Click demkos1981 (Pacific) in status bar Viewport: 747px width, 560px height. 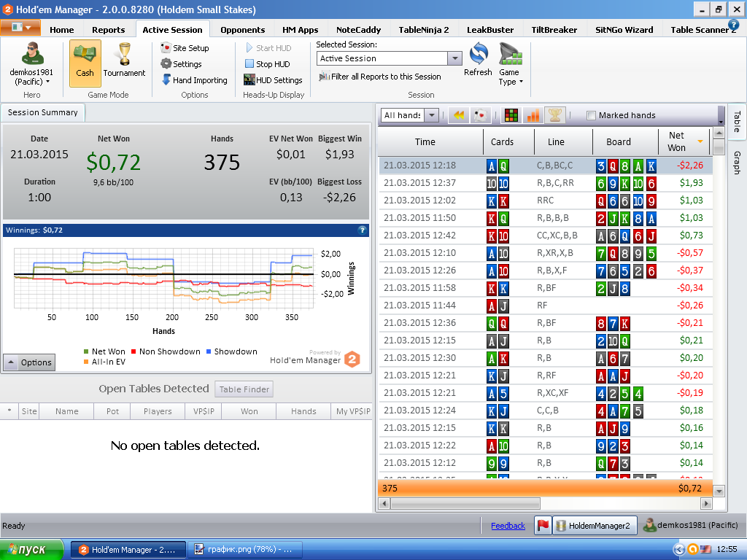pyautogui.click(x=691, y=525)
